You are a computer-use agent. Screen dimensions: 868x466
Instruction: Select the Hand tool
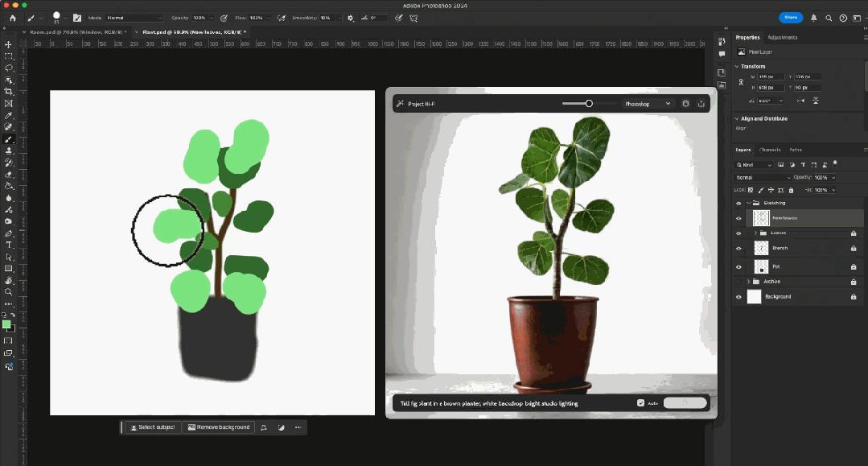(x=8, y=280)
